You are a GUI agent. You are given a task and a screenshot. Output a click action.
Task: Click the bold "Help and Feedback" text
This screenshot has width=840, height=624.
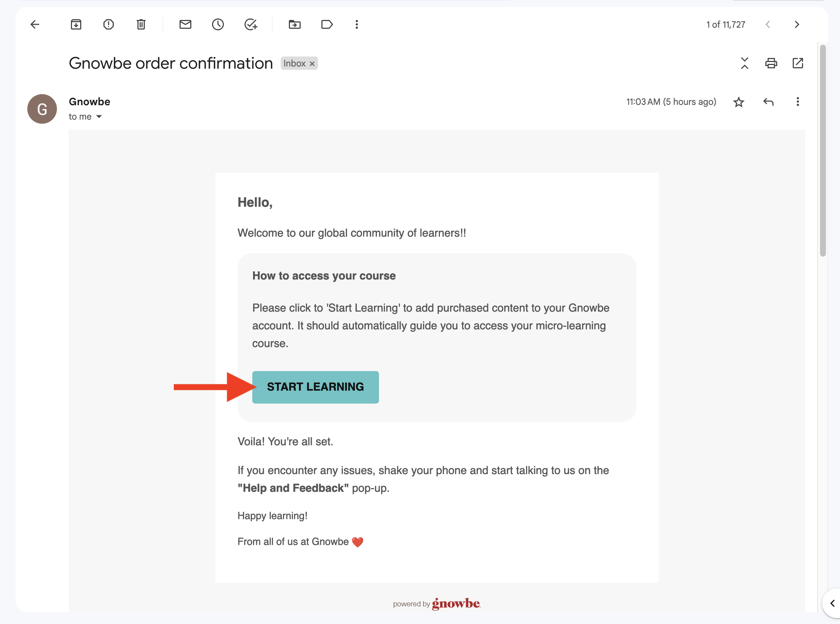(x=293, y=488)
